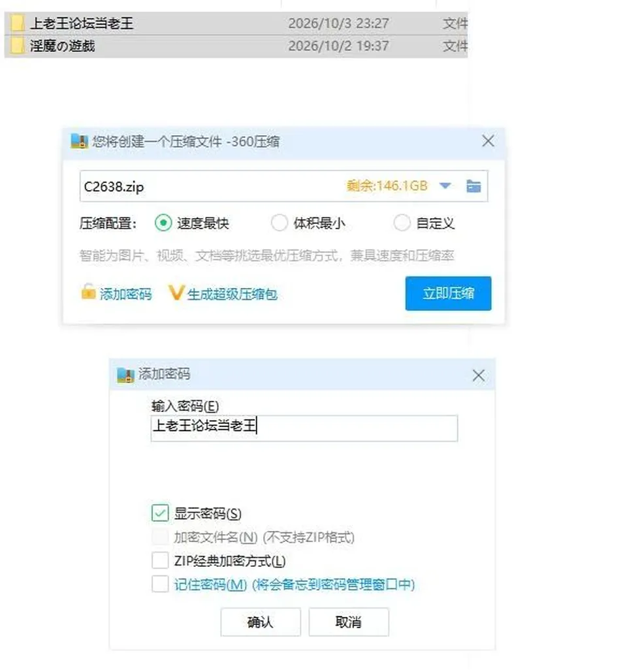The image size is (627, 672).
Task: Click the 生成超级压缩包 link
Action: tap(233, 294)
